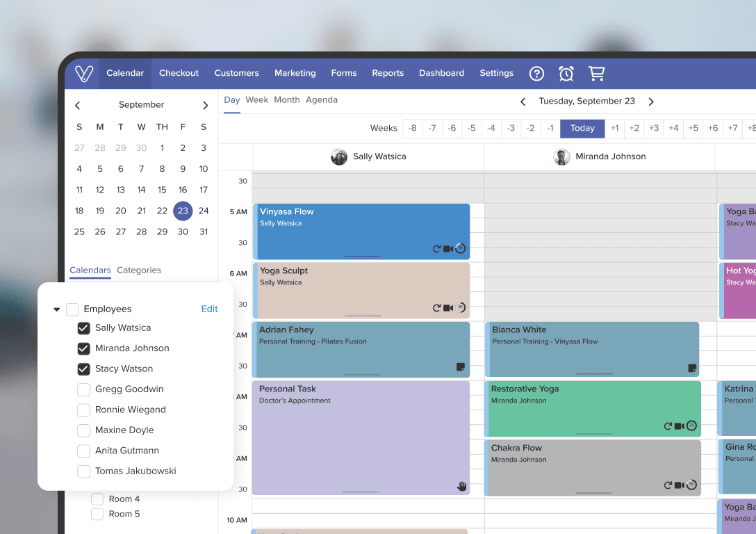The height and width of the screenshot is (534, 756).
Task: Collapse the Employees list triangle
Action: point(57,309)
